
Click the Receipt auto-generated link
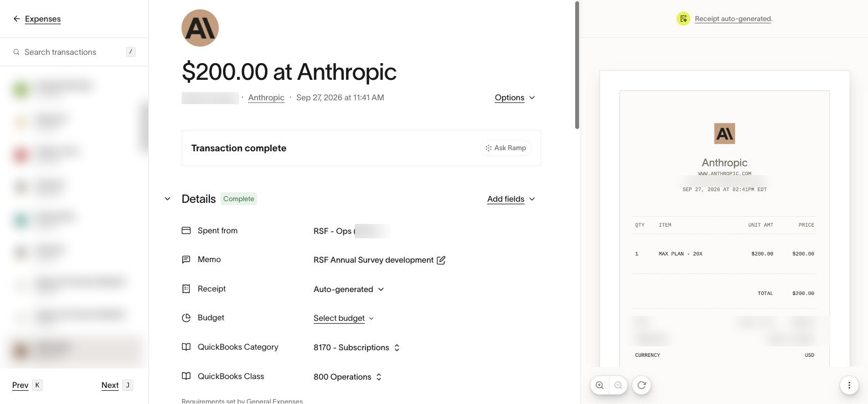[x=733, y=19]
